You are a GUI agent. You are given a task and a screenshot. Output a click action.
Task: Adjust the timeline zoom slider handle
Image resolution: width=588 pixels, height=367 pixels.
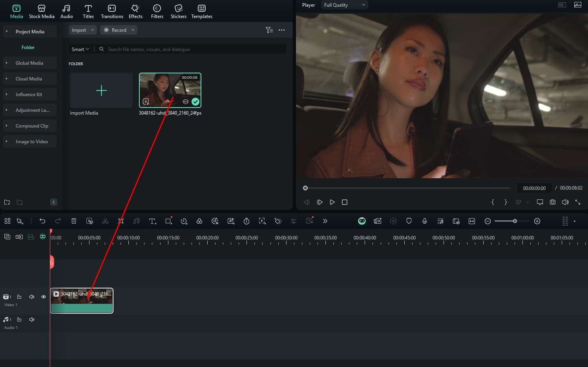pos(515,221)
